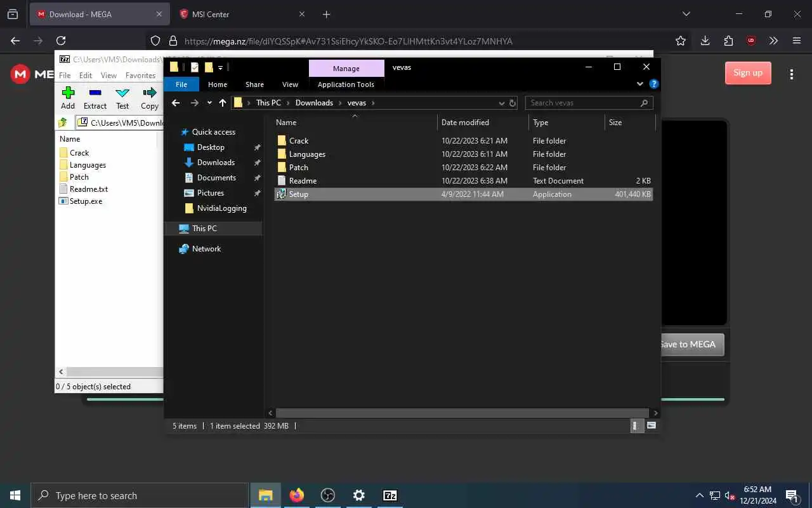Select Setup.exe in 7-Zip list

point(86,201)
